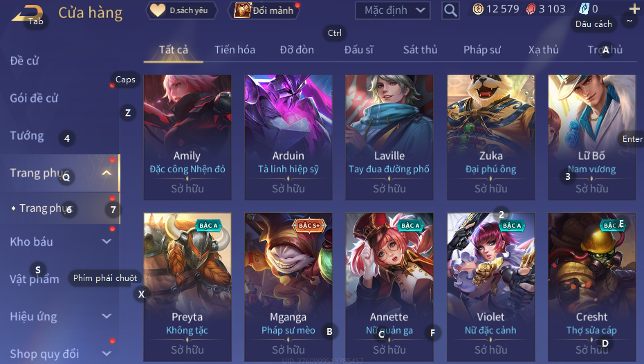This screenshot has height=364, width=644.
Task: Switch to the Sát thủ tab
Action: click(x=420, y=50)
